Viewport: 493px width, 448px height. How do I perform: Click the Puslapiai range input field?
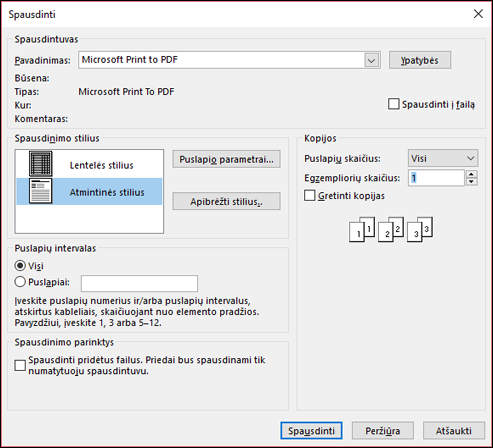tap(139, 283)
